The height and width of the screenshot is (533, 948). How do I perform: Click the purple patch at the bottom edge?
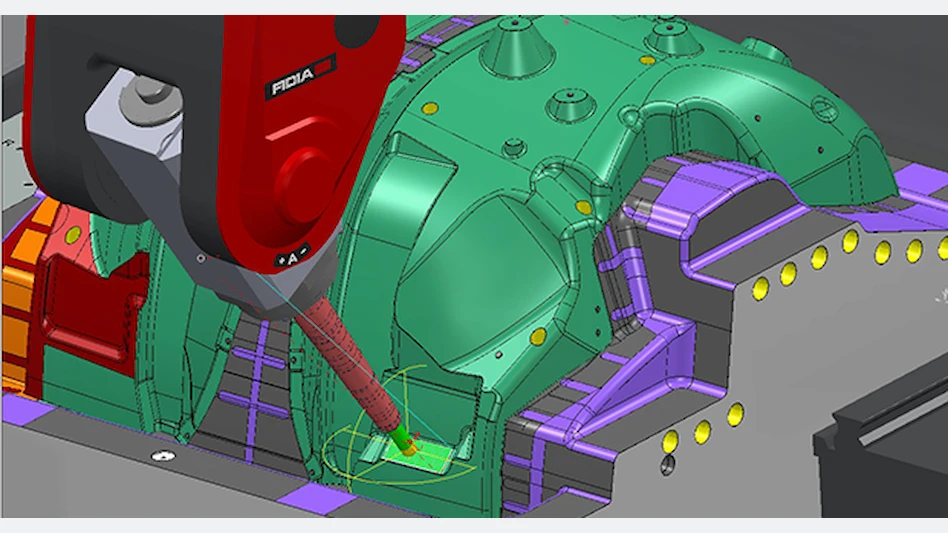[301, 497]
